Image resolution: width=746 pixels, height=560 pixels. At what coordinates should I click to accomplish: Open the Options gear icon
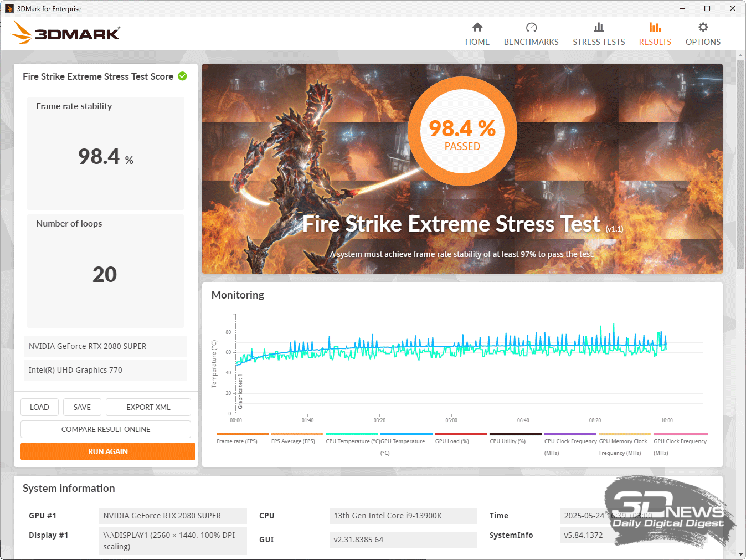(x=703, y=27)
